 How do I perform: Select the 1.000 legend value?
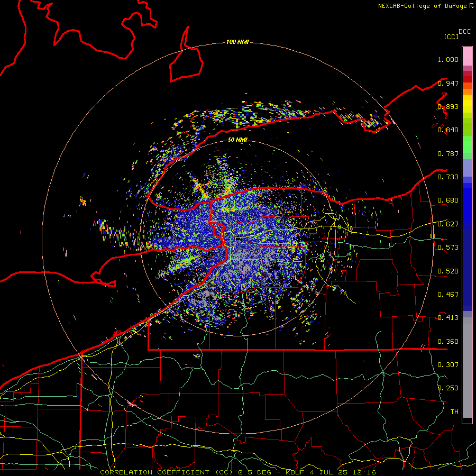pos(448,59)
